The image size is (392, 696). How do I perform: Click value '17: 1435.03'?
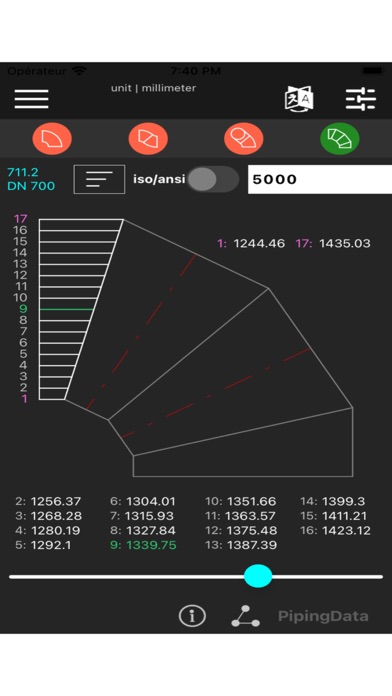(x=333, y=243)
